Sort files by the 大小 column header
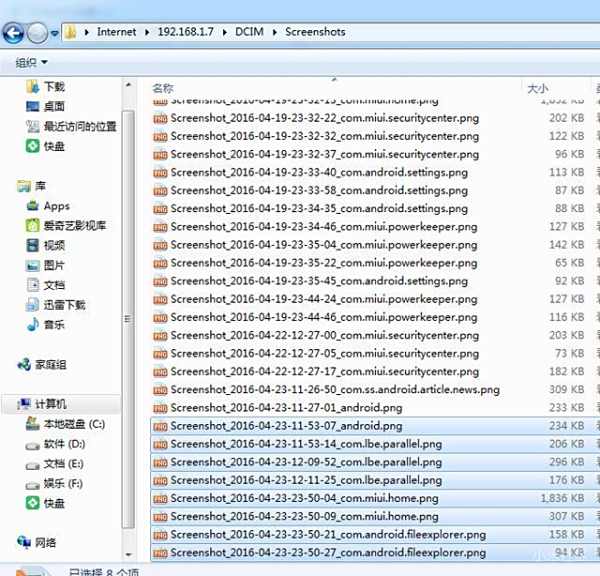The height and width of the screenshot is (576, 600). (x=537, y=89)
